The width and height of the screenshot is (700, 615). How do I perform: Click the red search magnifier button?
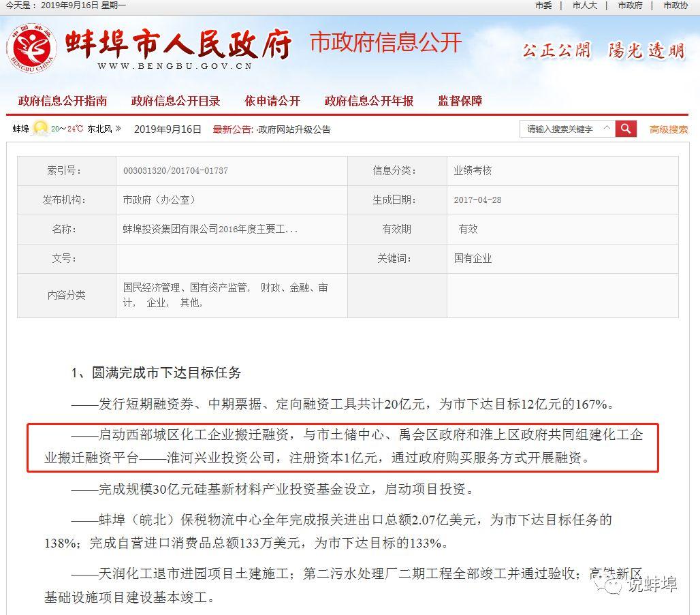(626, 129)
